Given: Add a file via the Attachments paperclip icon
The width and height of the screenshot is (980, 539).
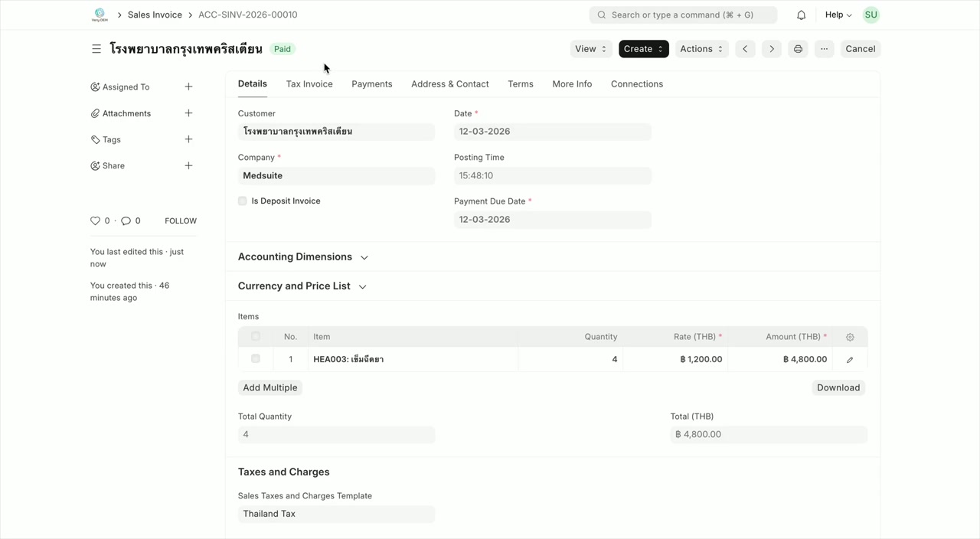Looking at the screenshot, I should click(94, 113).
